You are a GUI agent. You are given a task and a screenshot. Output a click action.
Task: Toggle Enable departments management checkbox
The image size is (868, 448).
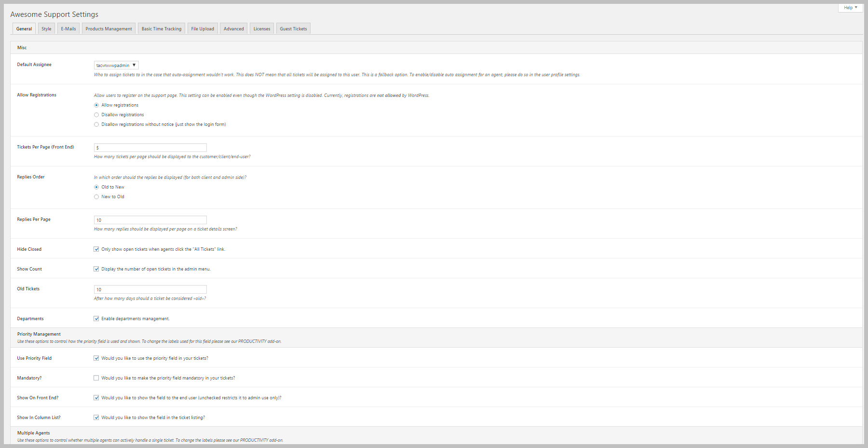tap(96, 319)
